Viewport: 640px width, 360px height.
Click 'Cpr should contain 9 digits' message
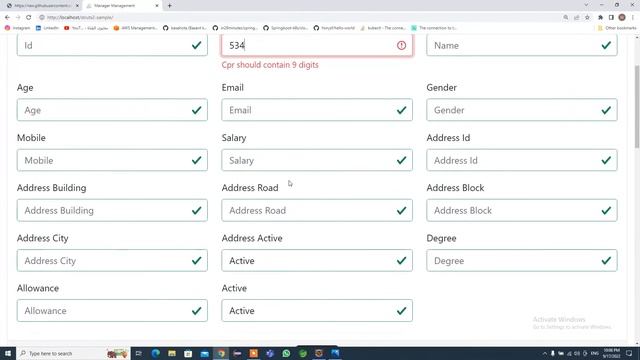coord(270,65)
